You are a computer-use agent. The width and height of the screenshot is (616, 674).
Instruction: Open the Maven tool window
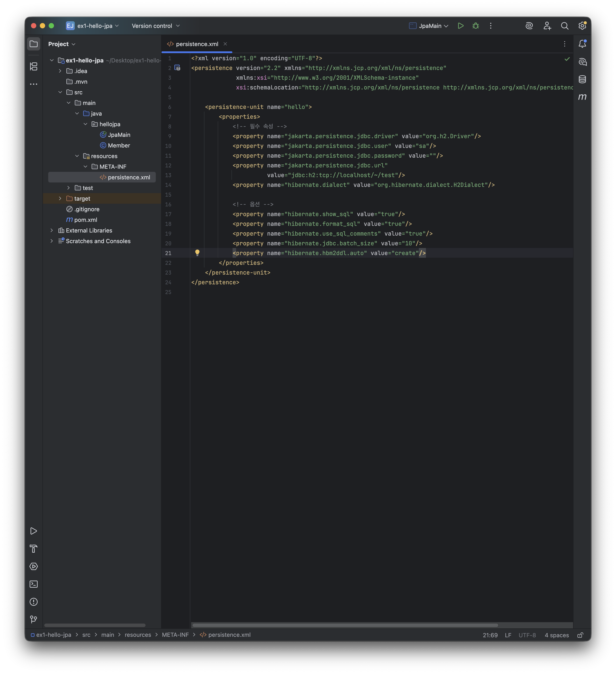tap(582, 97)
